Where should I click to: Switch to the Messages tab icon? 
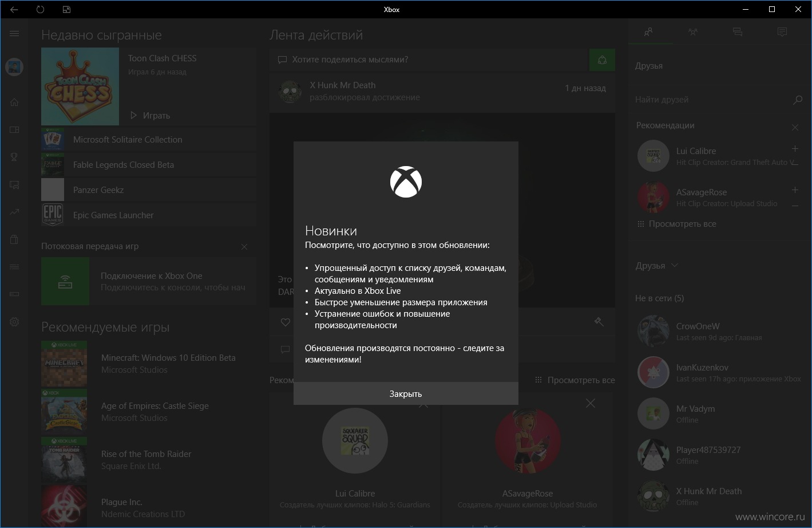pyautogui.click(x=738, y=32)
